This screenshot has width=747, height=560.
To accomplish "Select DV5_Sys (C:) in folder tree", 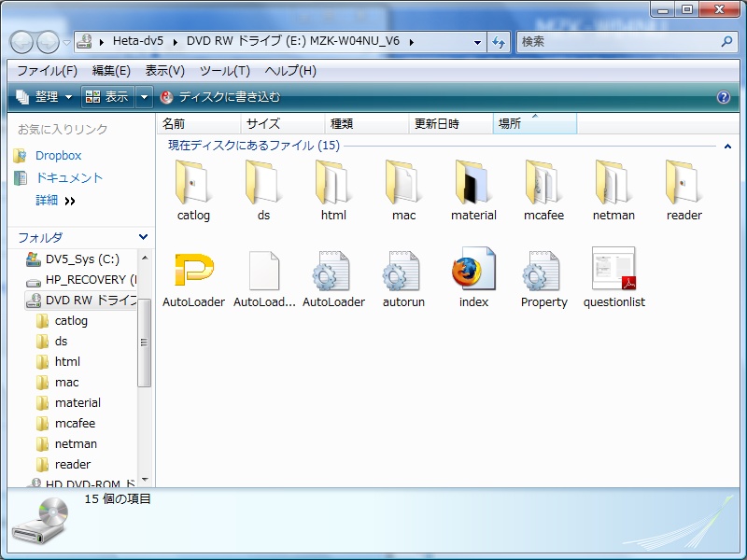I will [x=82, y=259].
